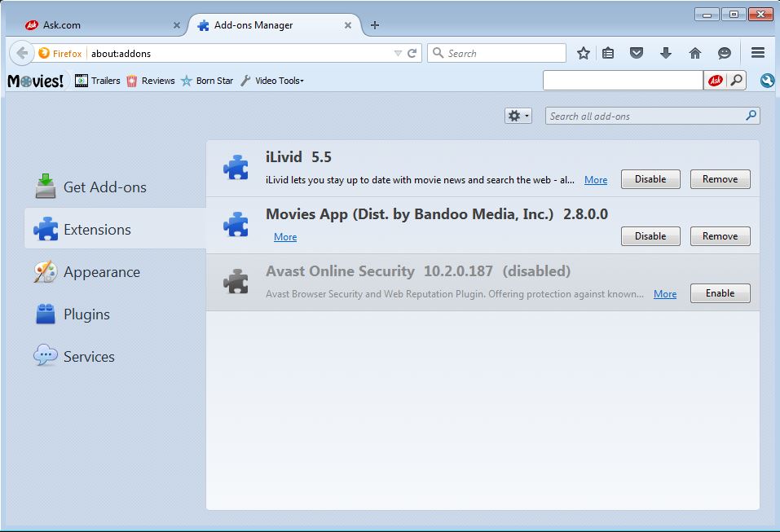This screenshot has width=780, height=532.
Task: Click the Movies! toolbar logo
Action: tap(35, 81)
